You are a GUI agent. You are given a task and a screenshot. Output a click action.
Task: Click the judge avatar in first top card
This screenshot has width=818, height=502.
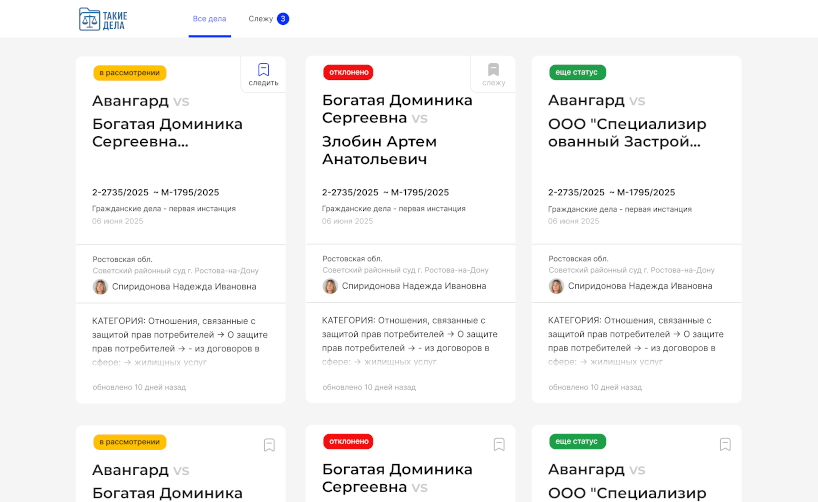point(100,286)
